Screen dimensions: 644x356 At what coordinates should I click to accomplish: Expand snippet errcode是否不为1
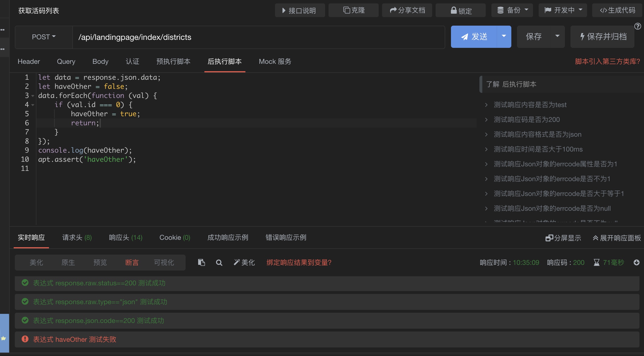552,179
